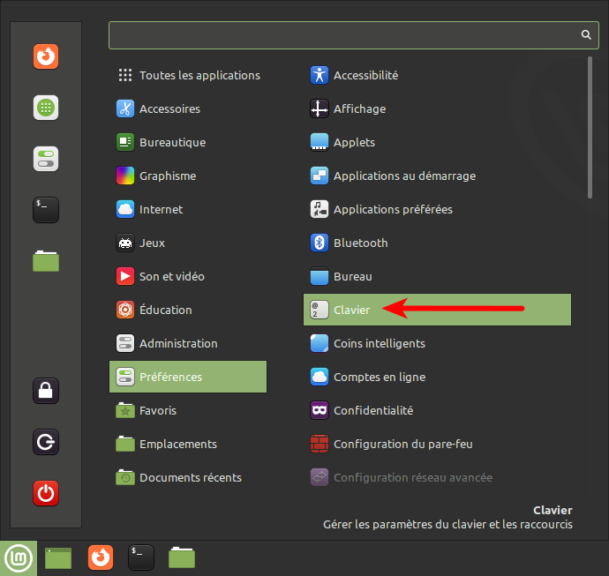
Task: Open Files manager from the taskbar
Action: [x=182, y=557]
